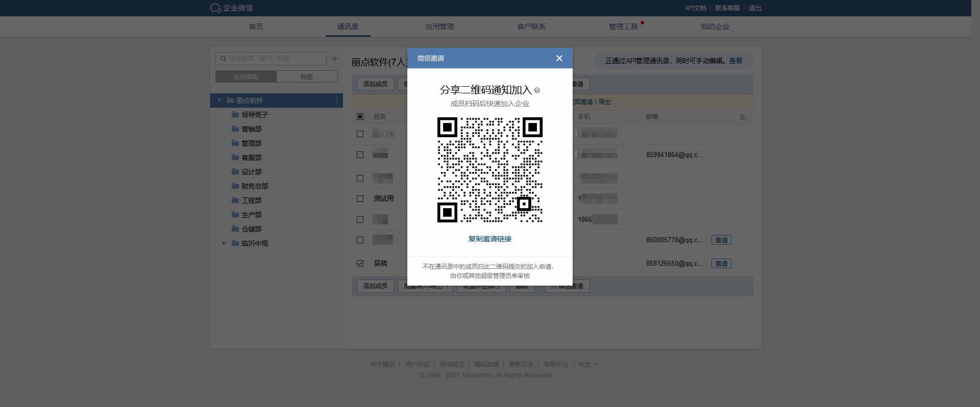The width and height of the screenshot is (980, 407).
Task: Select the 生产部 department
Action: 252,215
